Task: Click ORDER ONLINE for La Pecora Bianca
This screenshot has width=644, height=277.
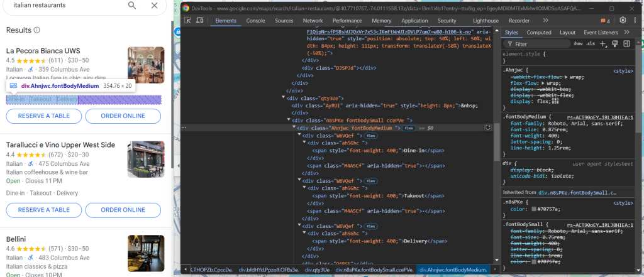Action: [123, 116]
